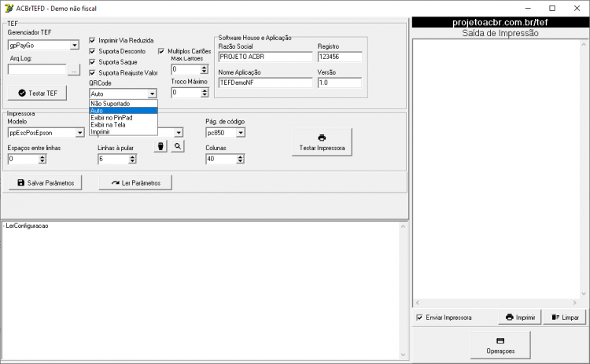Screen dimensions: 590x364
Task: Click the Colunas value field
Action: coord(221,159)
